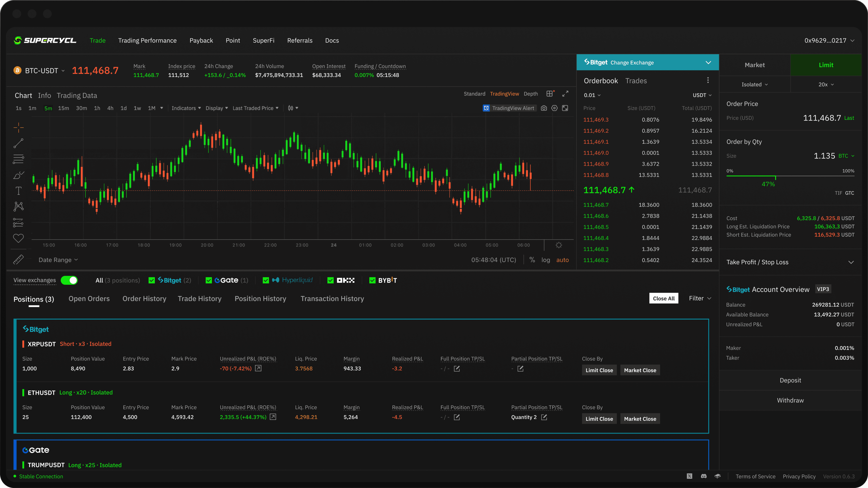This screenshot has width=868, height=488.
Task: Switch to the Depth chart view
Action: pyautogui.click(x=531, y=94)
